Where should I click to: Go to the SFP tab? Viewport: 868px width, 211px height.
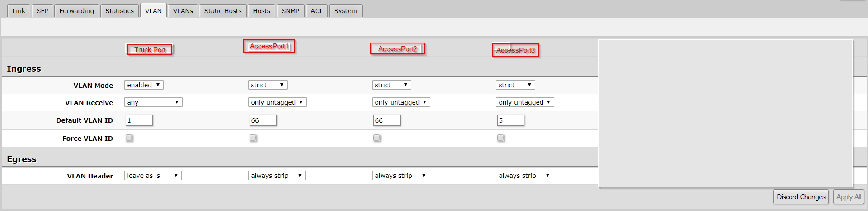click(x=42, y=11)
